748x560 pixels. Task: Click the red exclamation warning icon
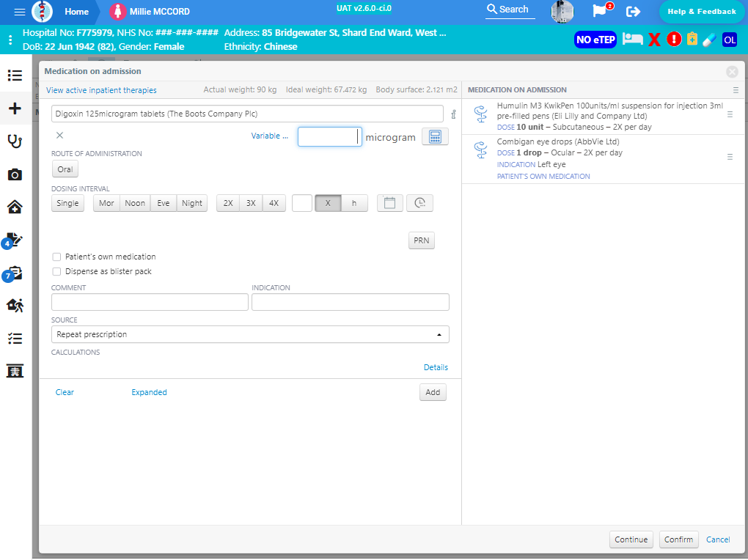click(674, 39)
